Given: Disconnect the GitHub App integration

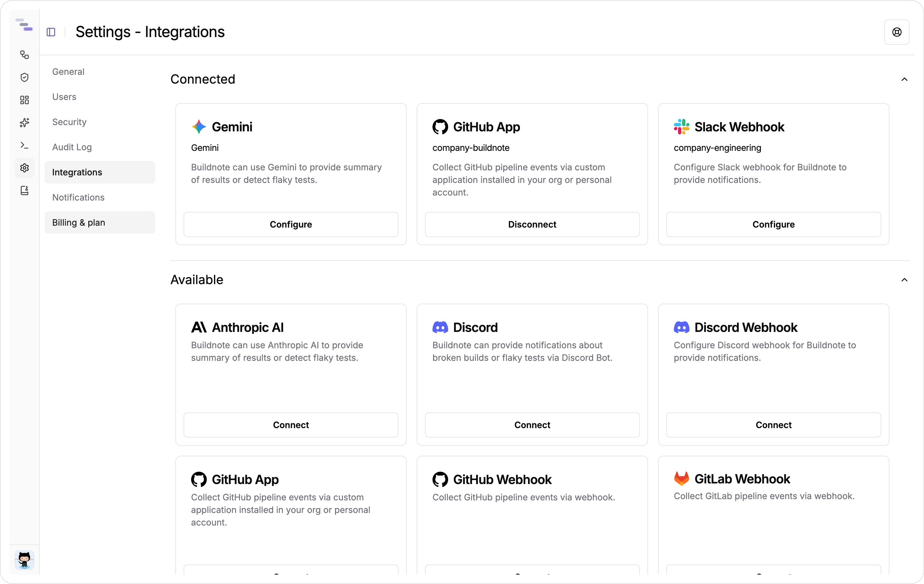Looking at the screenshot, I should tap(532, 224).
